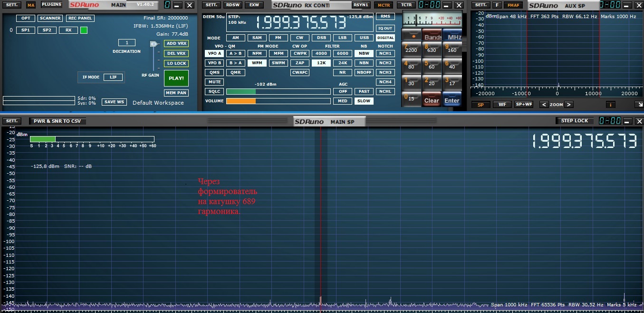Click the resize arrow icon in AUX SP
Image resolution: width=644 pixels, height=313 pixels.
[639, 105]
